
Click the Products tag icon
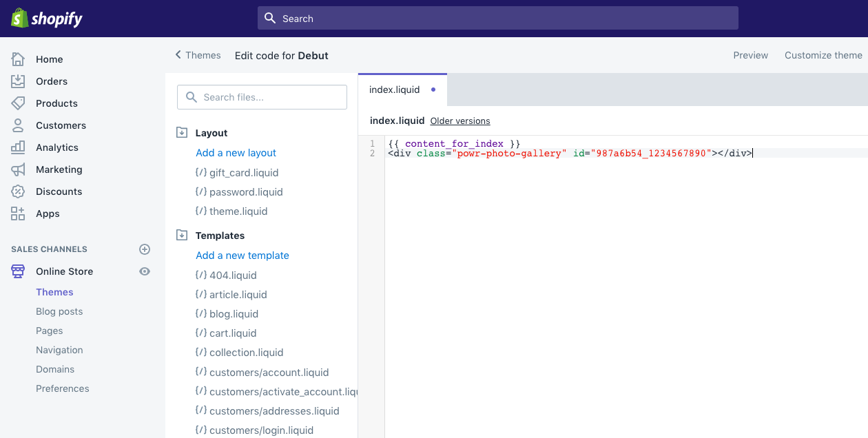pyautogui.click(x=18, y=103)
